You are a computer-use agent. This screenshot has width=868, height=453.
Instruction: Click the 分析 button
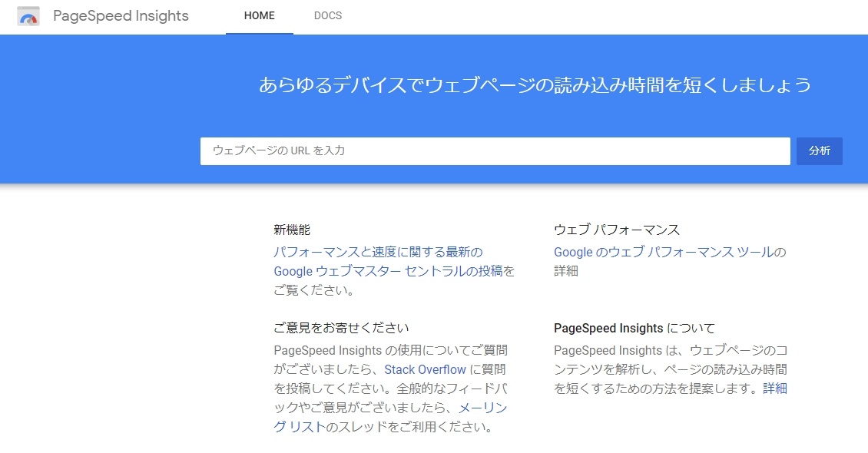point(820,151)
